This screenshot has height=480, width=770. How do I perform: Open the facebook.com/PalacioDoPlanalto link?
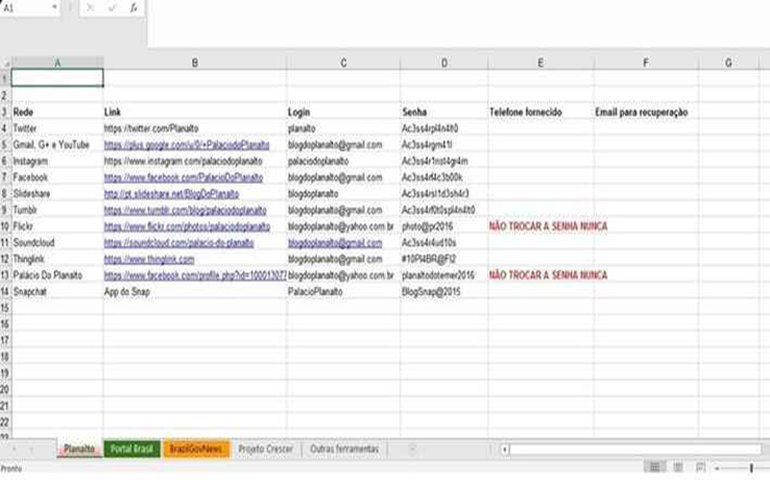(183, 177)
